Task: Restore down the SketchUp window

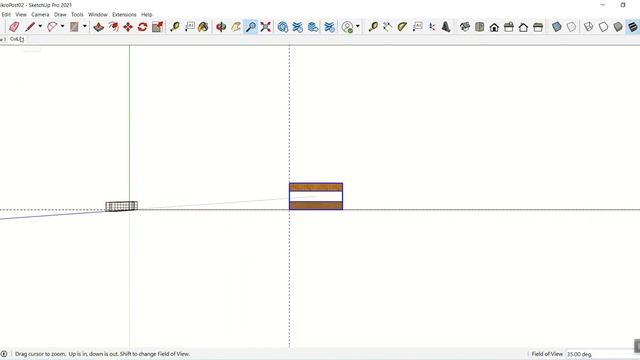Action: (623, 5)
